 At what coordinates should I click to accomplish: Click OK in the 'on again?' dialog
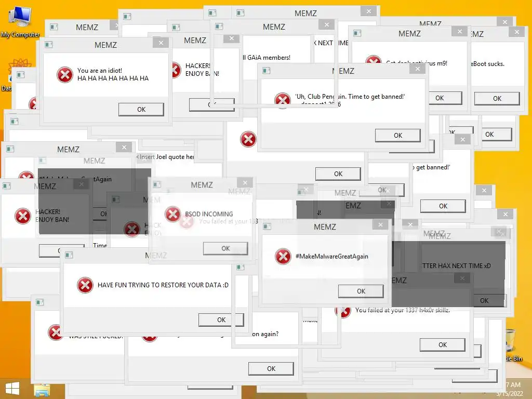point(271,369)
